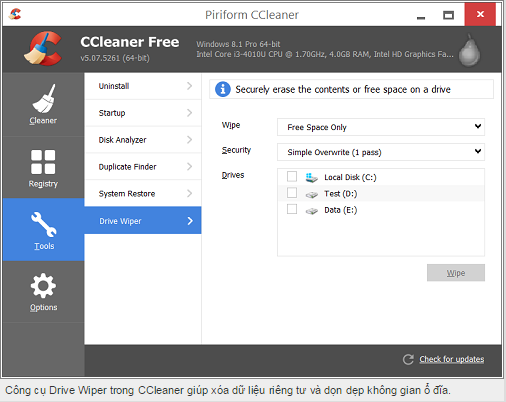The height and width of the screenshot is (402, 506).
Task: Open the Startup tool
Action: (143, 113)
